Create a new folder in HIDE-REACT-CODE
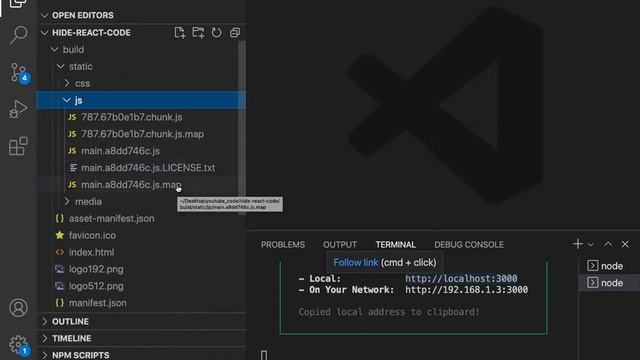This screenshot has height=360, width=640. [198, 33]
